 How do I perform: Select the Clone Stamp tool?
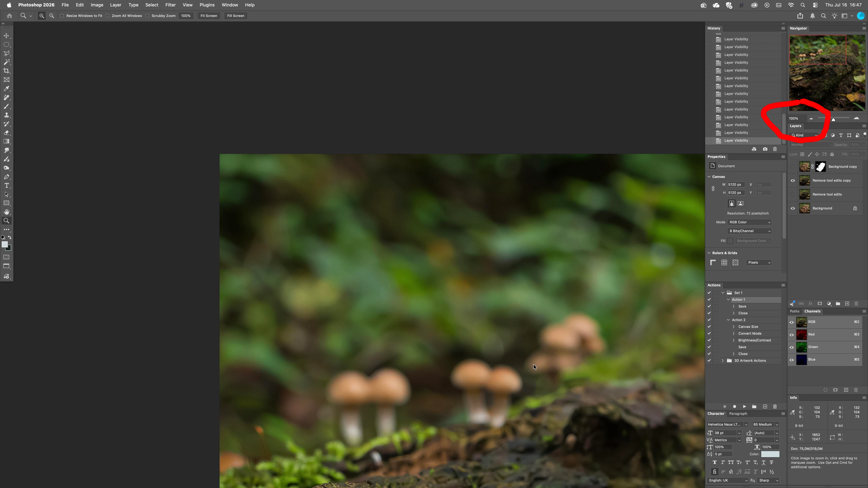click(6, 115)
